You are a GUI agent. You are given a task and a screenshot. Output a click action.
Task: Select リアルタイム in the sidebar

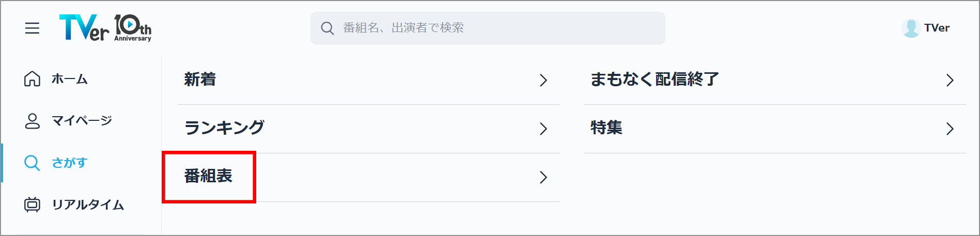point(88,204)
